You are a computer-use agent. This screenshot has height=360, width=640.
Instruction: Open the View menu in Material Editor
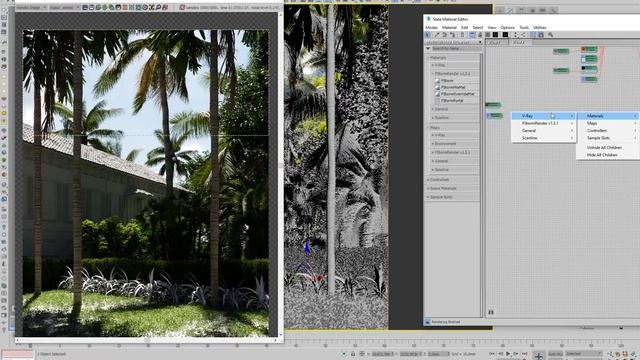click(x=492, y=27)
